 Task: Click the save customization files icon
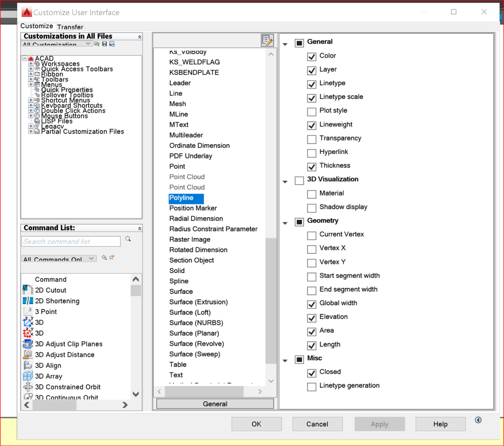coord(105,44)
